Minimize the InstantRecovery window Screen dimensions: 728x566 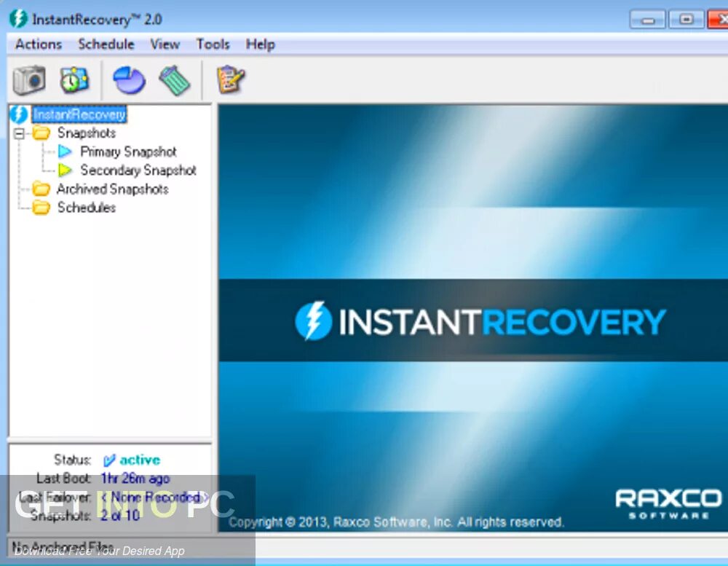point(648,20)
